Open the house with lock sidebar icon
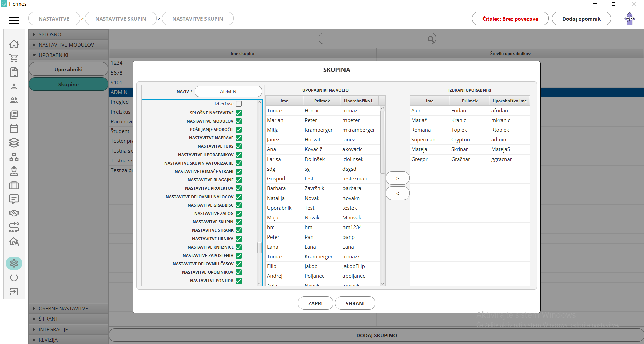 (14, 242)
